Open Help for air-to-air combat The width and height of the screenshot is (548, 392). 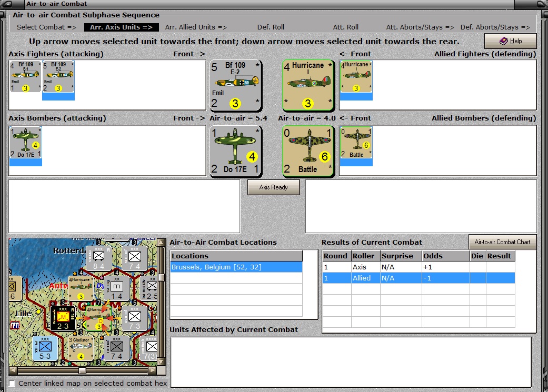coord(510,41)
